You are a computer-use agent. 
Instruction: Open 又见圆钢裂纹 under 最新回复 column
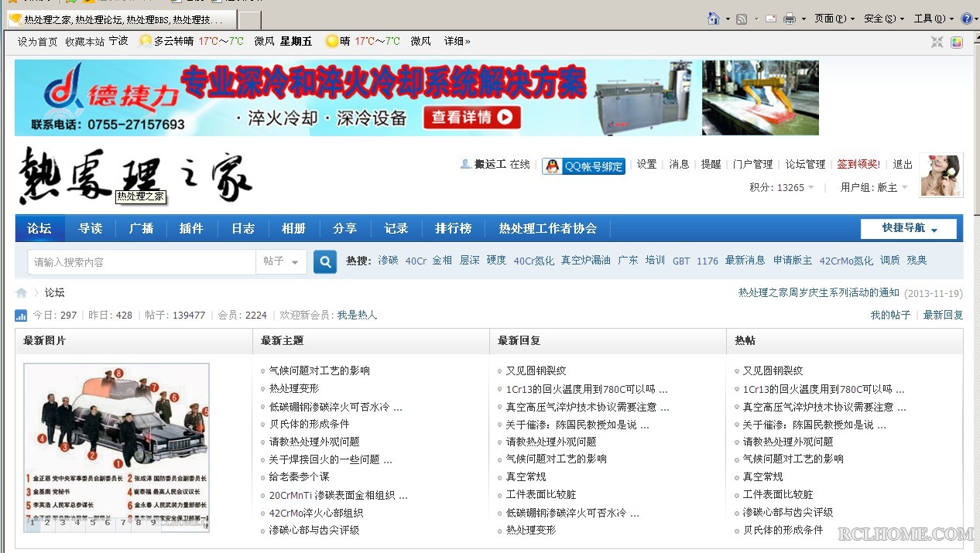coord(536,370)
